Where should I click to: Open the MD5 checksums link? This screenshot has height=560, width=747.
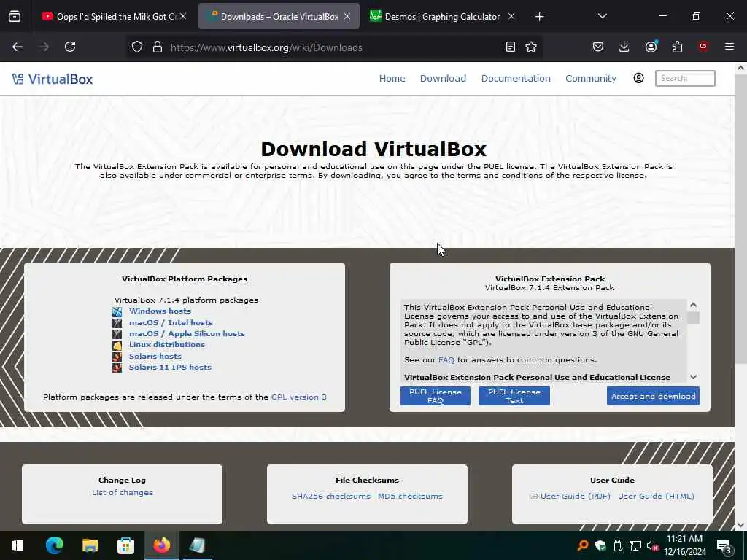pos(410,496)
